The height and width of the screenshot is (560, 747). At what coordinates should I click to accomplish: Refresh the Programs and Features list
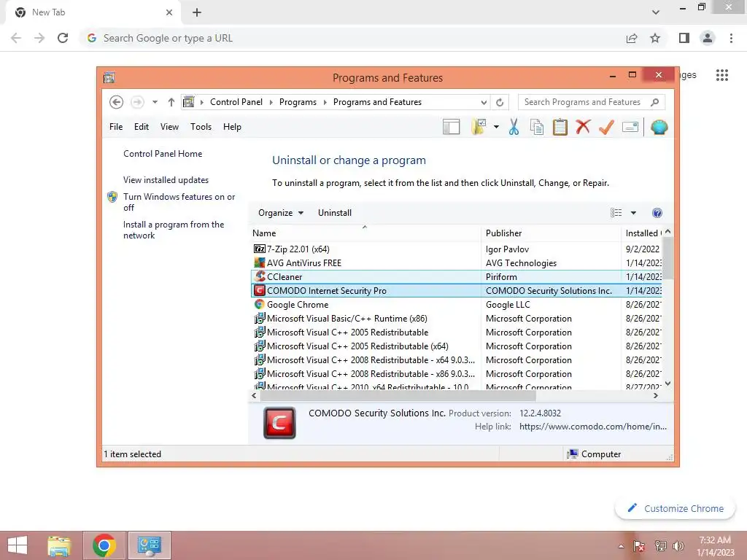(500, 102)
